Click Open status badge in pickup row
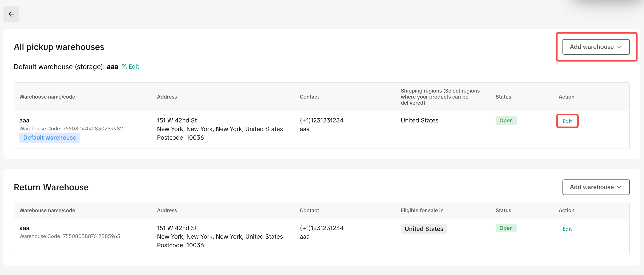This screenshot has height=275, width=644. [506, 121]
